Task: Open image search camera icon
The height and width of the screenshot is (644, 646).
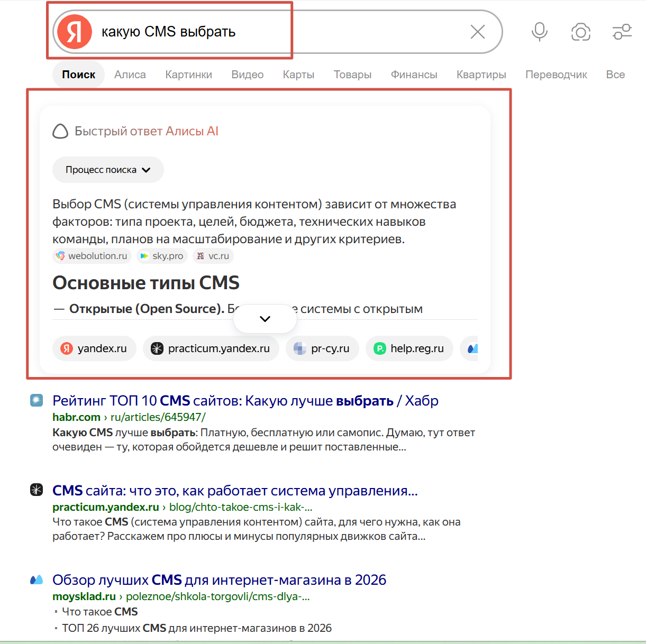Action: click(x=581, y=32)
